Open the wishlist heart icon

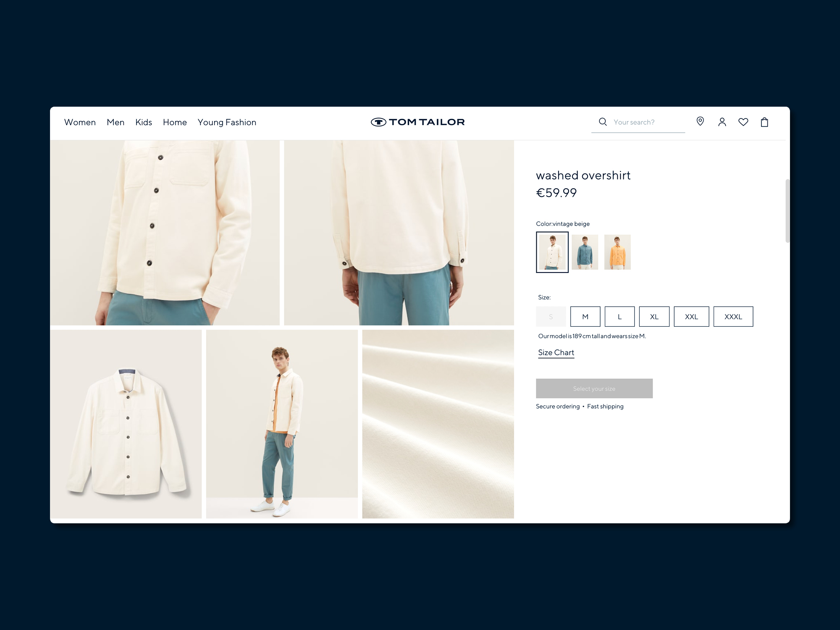coord(743,122)
